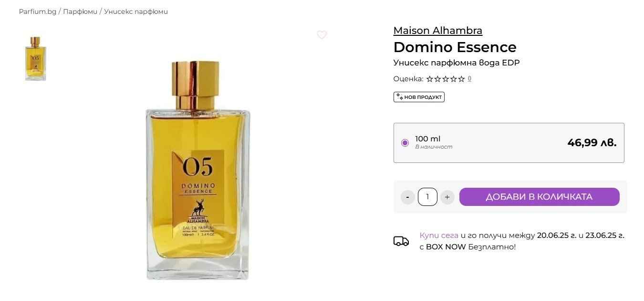
Task: Open Унисекс парфюми breadcrumb
Action: pos(136,11)
